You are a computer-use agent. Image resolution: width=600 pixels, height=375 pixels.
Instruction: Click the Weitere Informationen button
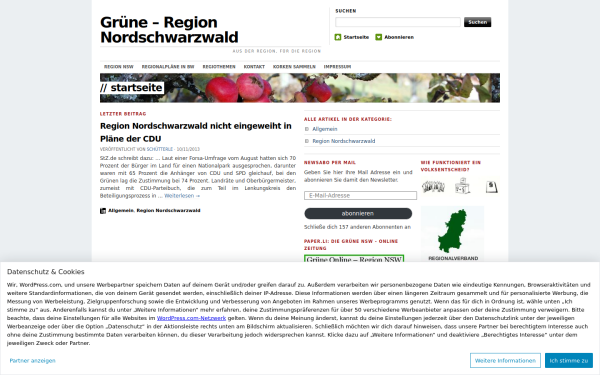[x=505, y=360]
